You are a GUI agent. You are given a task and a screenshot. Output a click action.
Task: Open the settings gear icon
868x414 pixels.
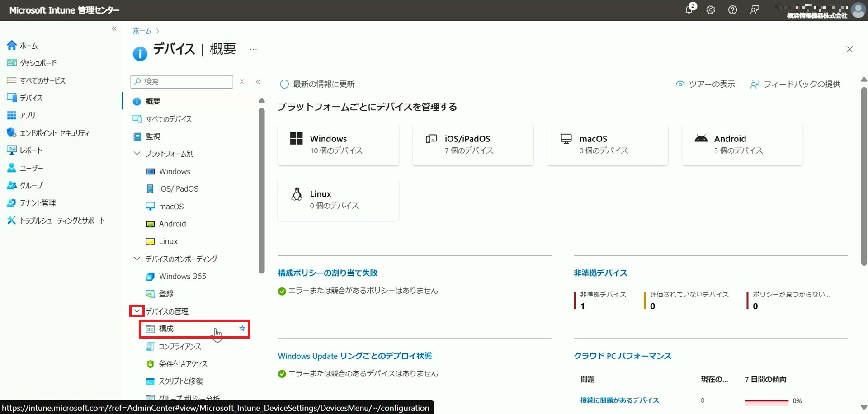coord(711,10)
